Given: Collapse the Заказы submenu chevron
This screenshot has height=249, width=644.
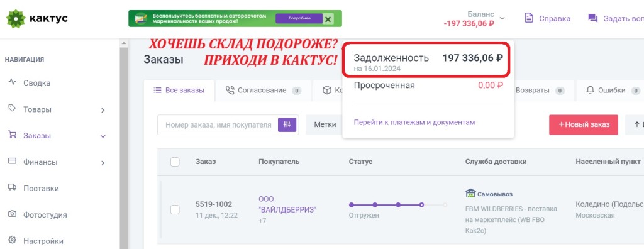Looking at the screenshot, I should click(x=103, y=136).
